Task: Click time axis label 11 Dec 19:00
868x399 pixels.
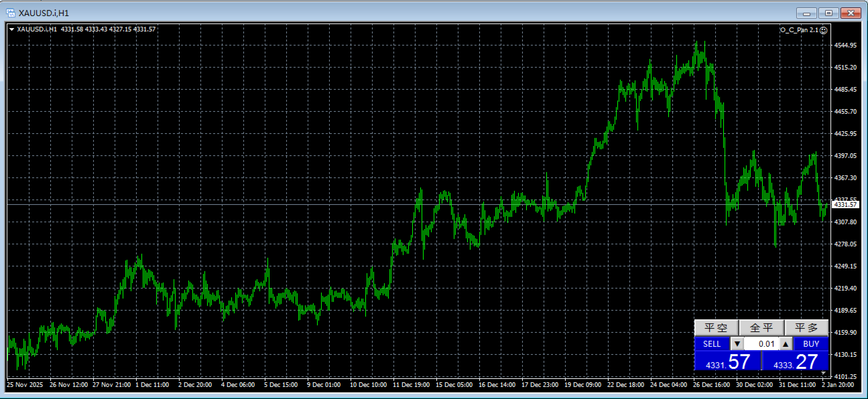Action: coord(412,385)
